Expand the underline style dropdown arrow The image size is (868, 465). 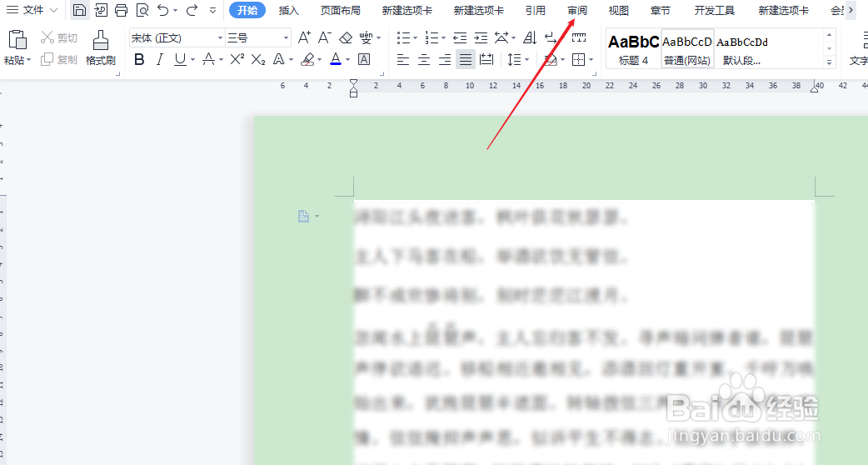click(x=192, y=60)
